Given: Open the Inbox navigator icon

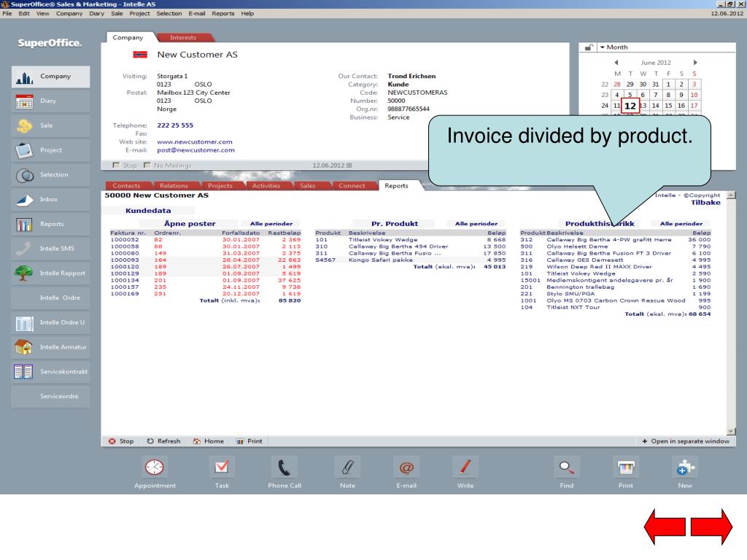Looking at the screenshot, I should (x=24, y=200).
